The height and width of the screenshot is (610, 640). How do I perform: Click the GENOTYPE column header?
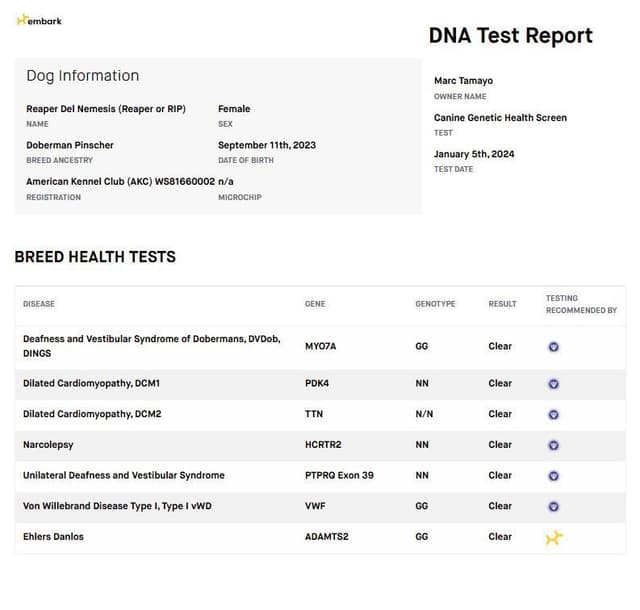tap(435, 304)
